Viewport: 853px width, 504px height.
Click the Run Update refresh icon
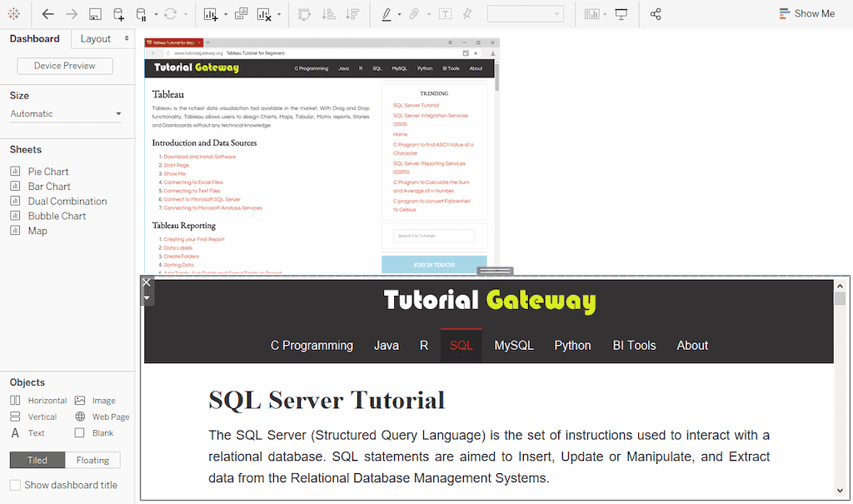tap(170, 14)
